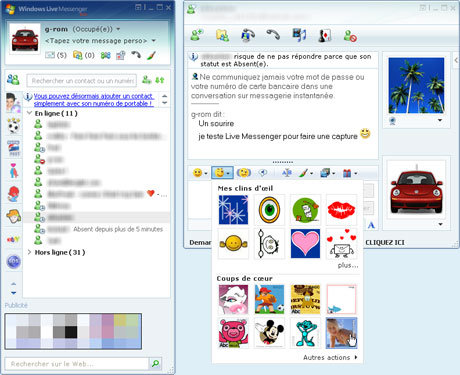Viewport: 460px width, 375px height.
Task: Click the Rechercher sur le Web field
Action: point(77,364)
